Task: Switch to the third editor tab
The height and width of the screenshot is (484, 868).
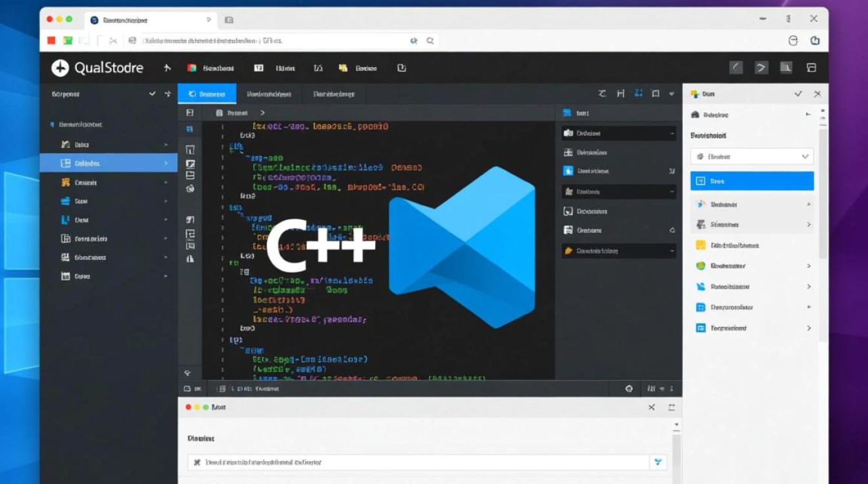Action: tap(334, 94)
